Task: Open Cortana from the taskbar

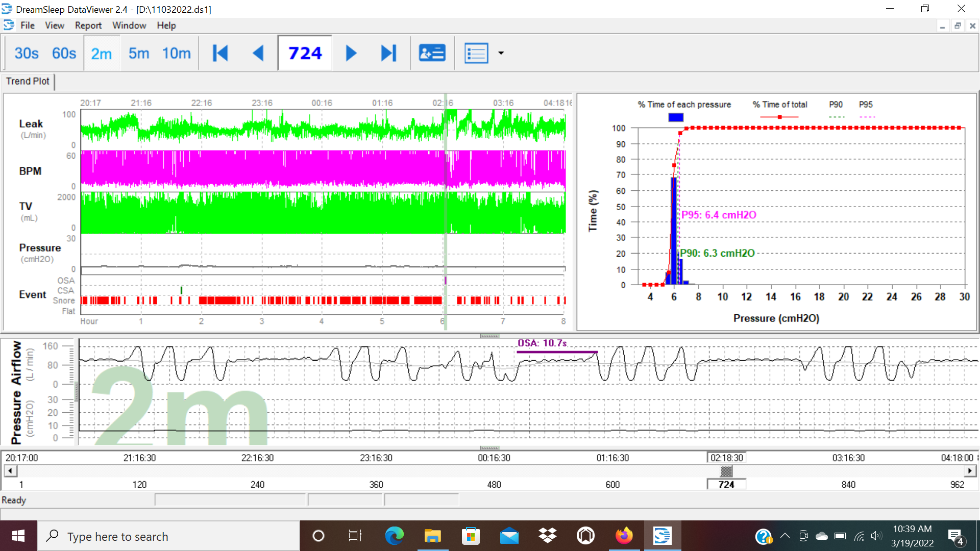Action: click(318, 536)
